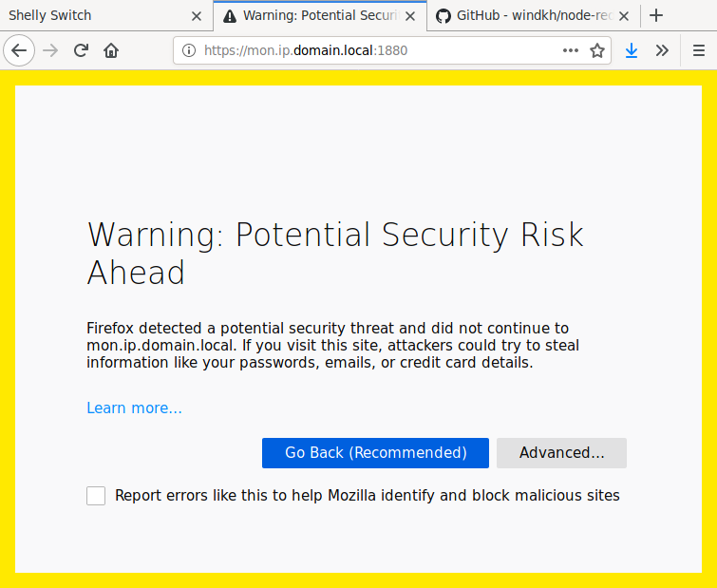Open page actions three-dot menu
This screenshot has height=588, width=717.
point(570,50)
